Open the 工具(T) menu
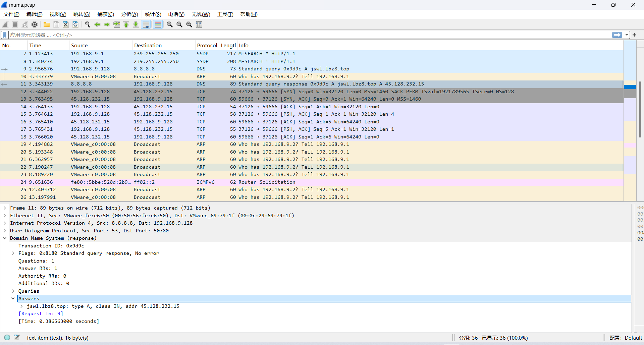Screen dimensions: 644x345 225,14
